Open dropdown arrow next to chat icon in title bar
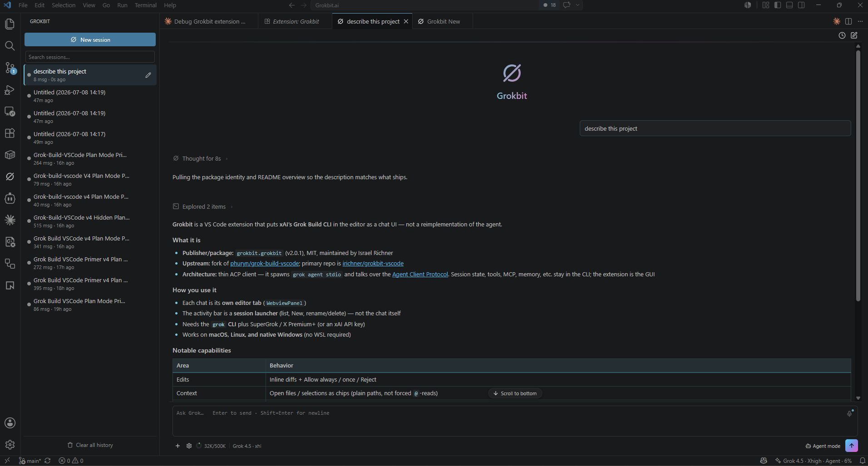The width and height of the screenshot is (868, 466). (x=577, y=5)
